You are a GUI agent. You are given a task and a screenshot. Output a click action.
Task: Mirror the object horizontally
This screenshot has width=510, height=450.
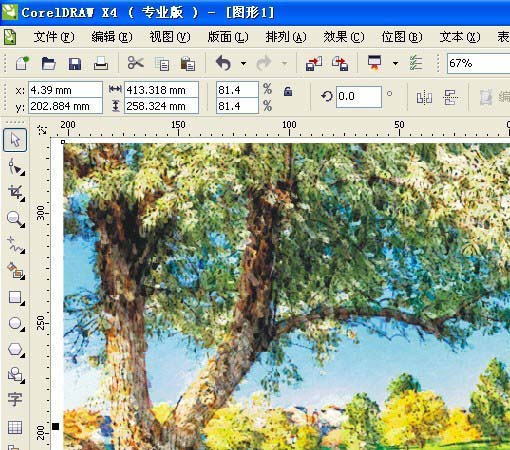click(424, 98)
